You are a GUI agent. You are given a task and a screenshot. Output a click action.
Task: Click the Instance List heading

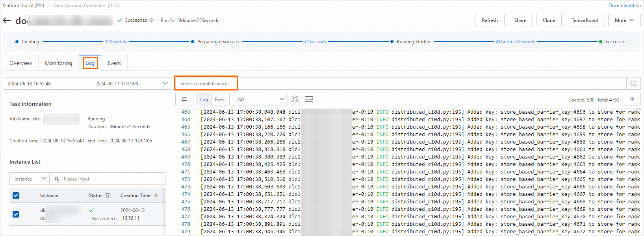point(25,162)
